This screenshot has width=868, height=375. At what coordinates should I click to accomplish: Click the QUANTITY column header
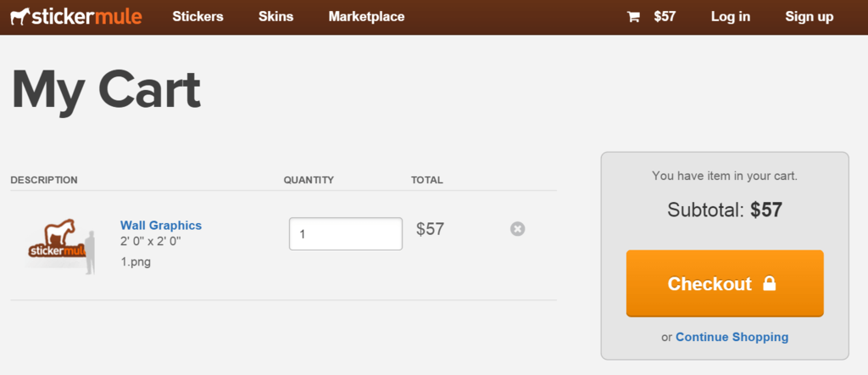click(309, 180)
